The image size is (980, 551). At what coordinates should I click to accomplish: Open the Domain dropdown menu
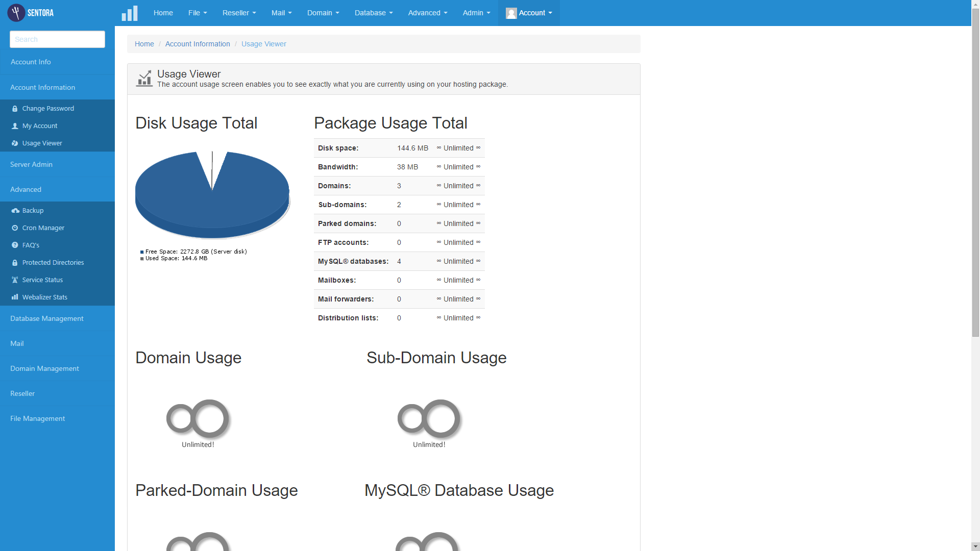pos(323,13)
